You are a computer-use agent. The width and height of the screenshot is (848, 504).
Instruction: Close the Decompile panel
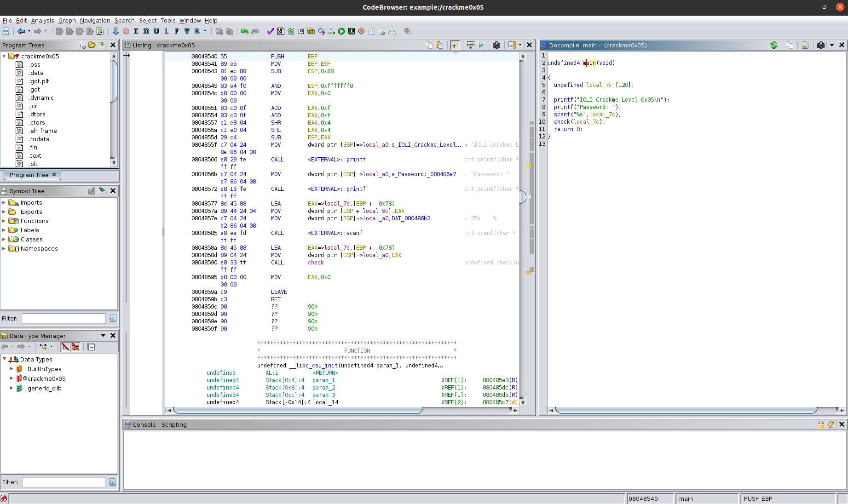tap(842, 45)
